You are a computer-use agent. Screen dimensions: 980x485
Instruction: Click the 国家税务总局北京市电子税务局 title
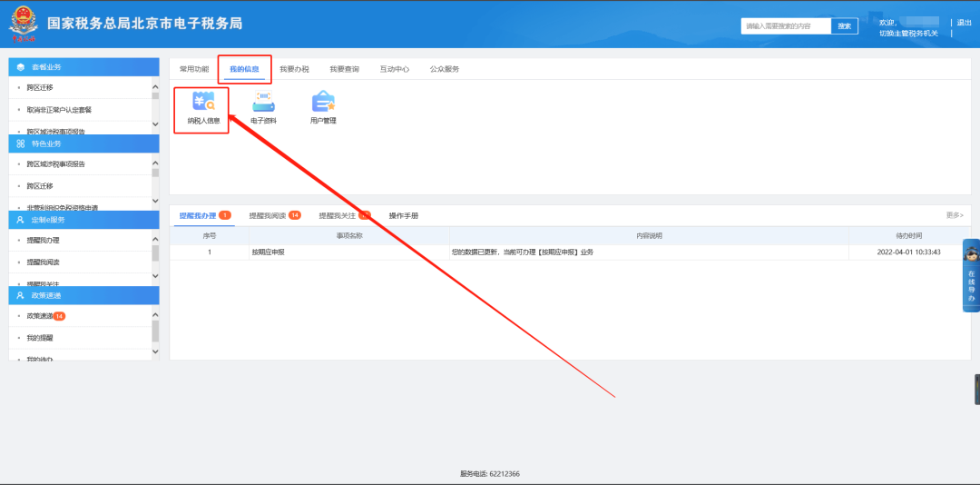(x=145, y=24)
